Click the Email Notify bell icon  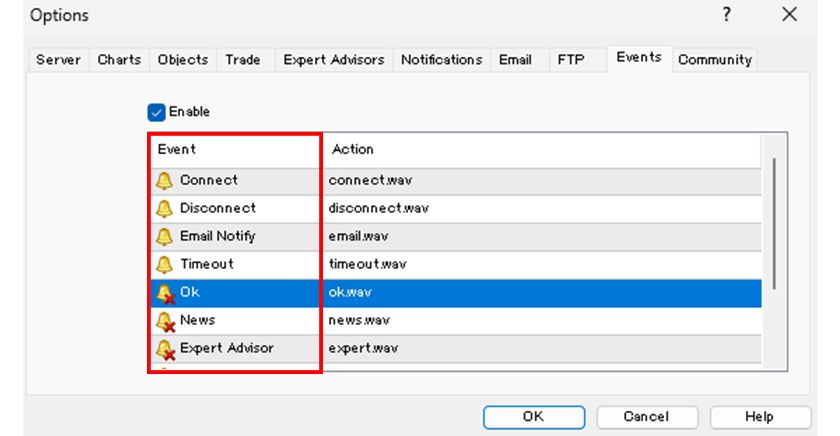coord(165,237)
